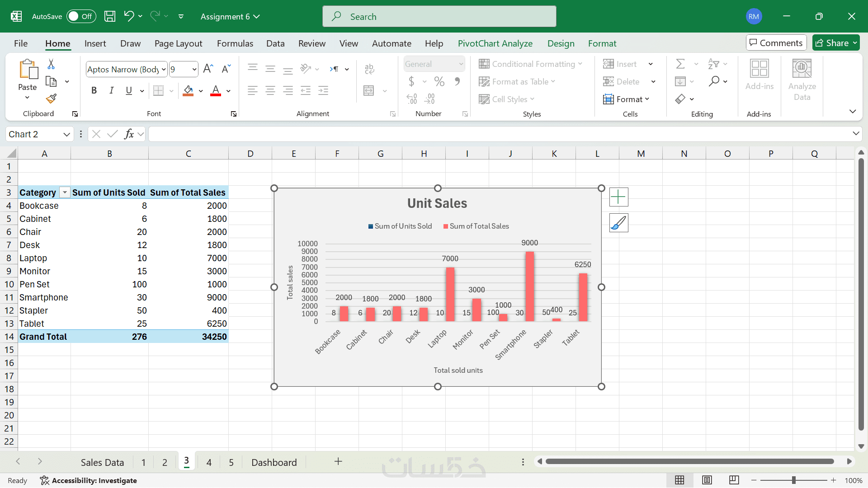The image size is (868, 488).
Task: Click the Search box in title bar
Action: [439, 17]
